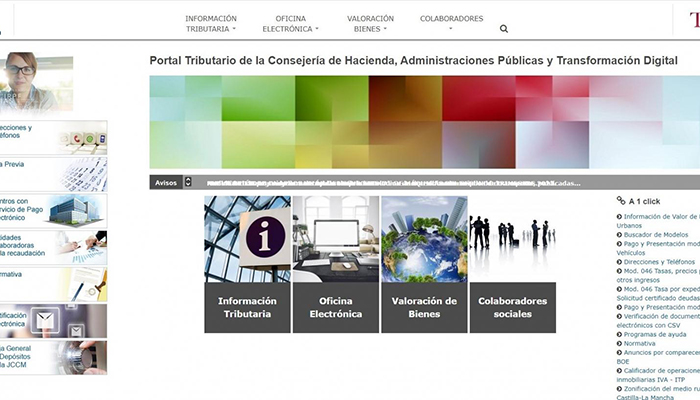Image resolution: width=700 pixels, height=400 pixels.
Task: Click the A 1 click section heading
Action: [x=644, y=201]
